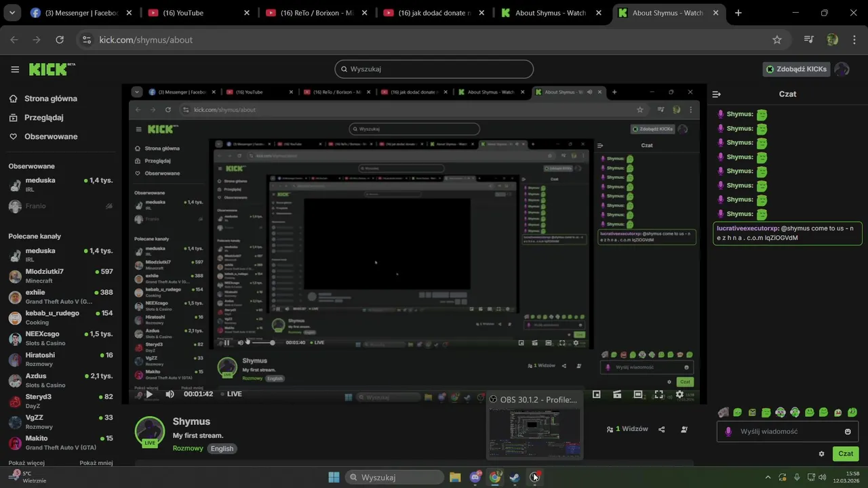The height and width of the screenshot is (488, 868).
Task: Open exhiie channel in recommended list
Action: coord(60,297)
